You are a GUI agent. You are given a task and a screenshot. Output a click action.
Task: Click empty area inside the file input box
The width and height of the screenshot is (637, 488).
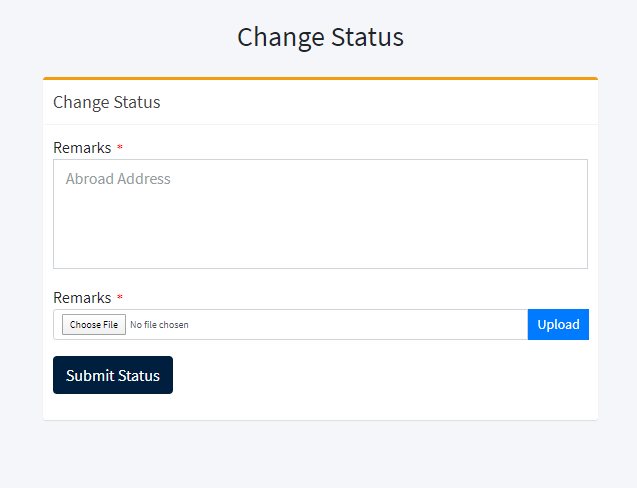358,324
